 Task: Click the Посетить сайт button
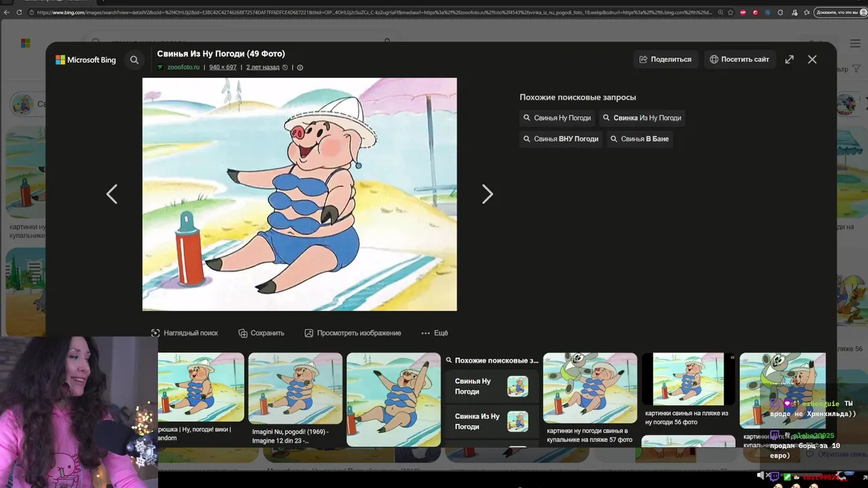pyautogui.click(x=739, y=59)
